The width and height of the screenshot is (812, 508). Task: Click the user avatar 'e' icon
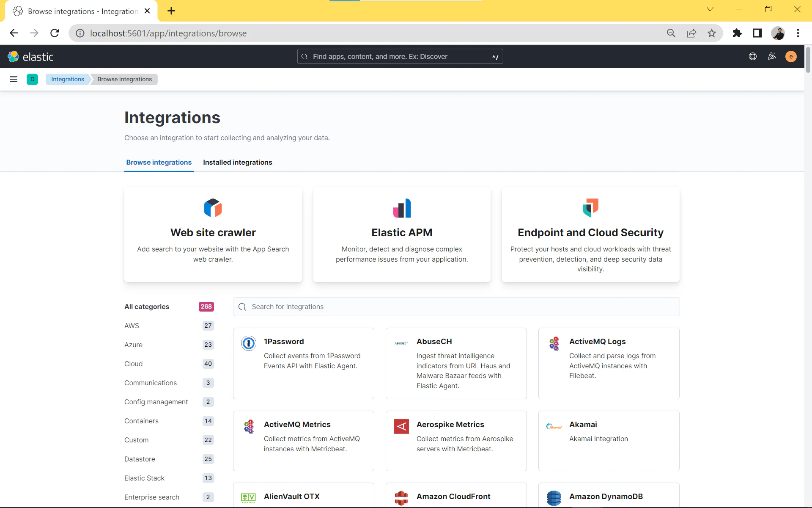[791, 56]
